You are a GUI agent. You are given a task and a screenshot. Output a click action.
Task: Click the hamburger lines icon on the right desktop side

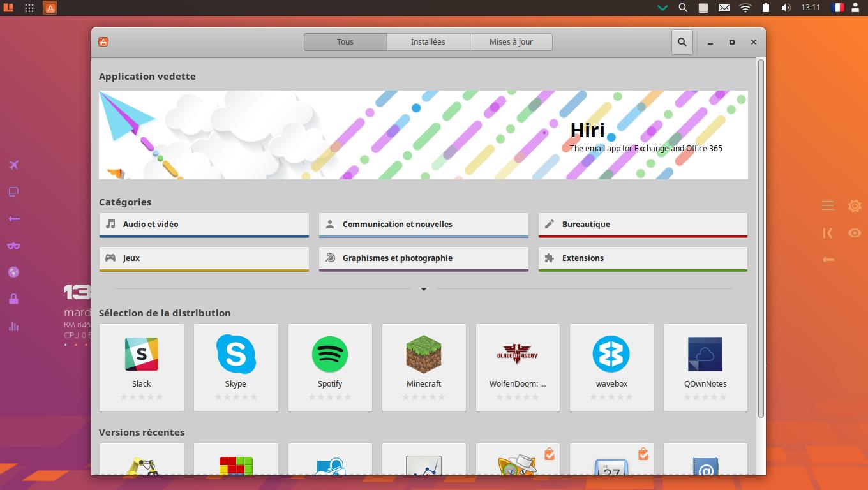[x=828, y=205]
